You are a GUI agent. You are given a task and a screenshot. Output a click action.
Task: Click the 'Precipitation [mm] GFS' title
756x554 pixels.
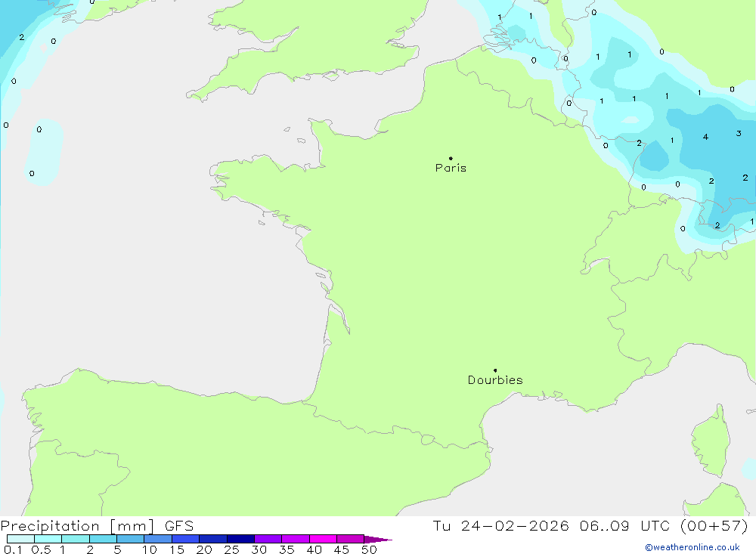[97, 525]
